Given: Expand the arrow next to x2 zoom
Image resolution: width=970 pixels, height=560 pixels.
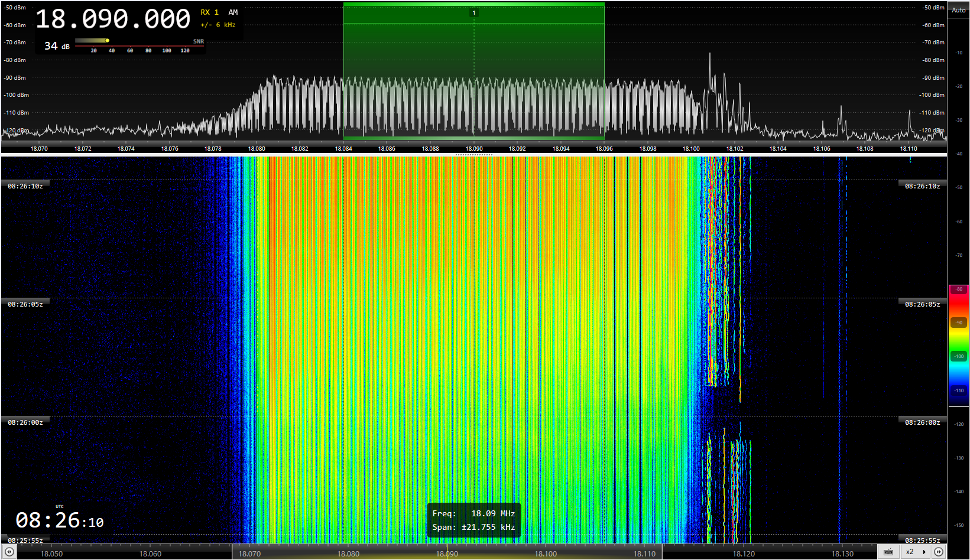Looking at the screenshot, I should point(924,552).
